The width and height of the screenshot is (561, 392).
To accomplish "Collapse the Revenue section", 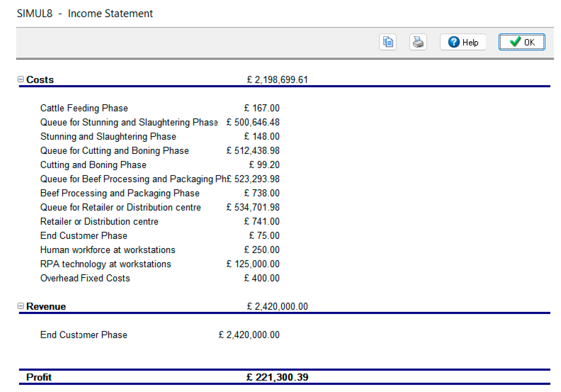I will point(21,306).
